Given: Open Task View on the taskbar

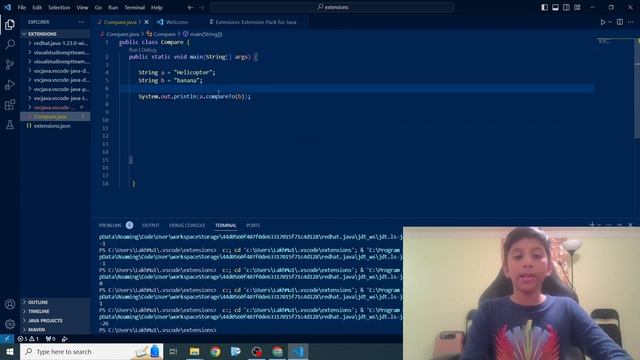Looking at the screenshot, I should (x=173, y=351).
